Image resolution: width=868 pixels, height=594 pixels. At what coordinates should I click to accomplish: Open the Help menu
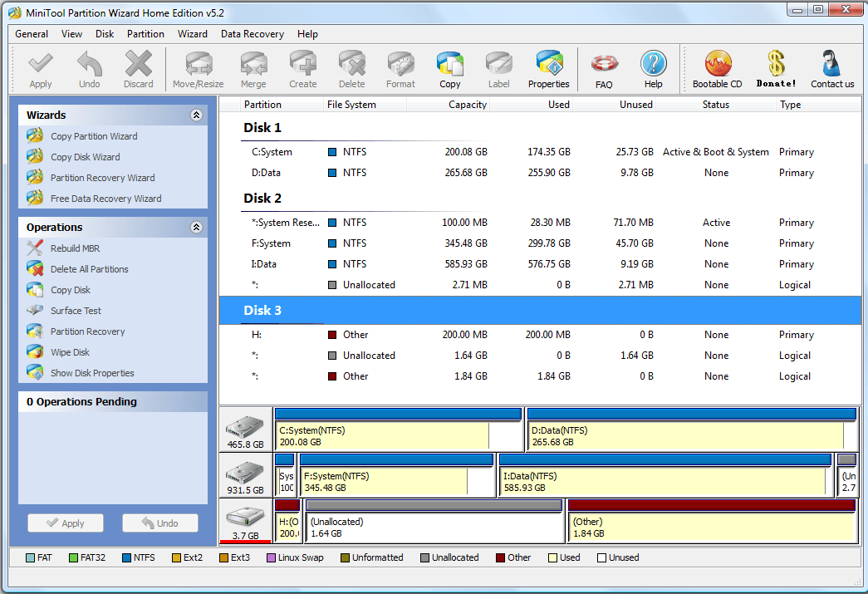(308, 34)
